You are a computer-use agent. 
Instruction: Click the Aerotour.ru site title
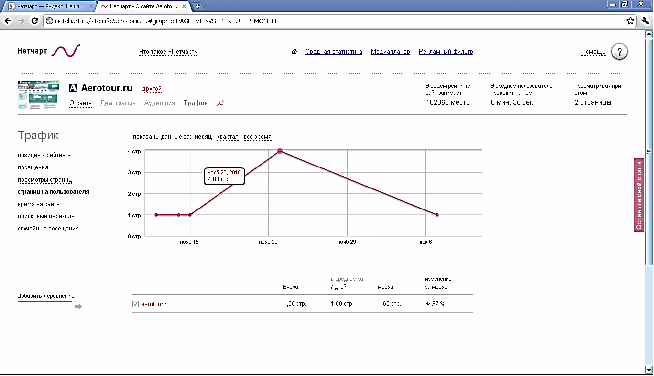pyautogui.click(x=107, y=88)
